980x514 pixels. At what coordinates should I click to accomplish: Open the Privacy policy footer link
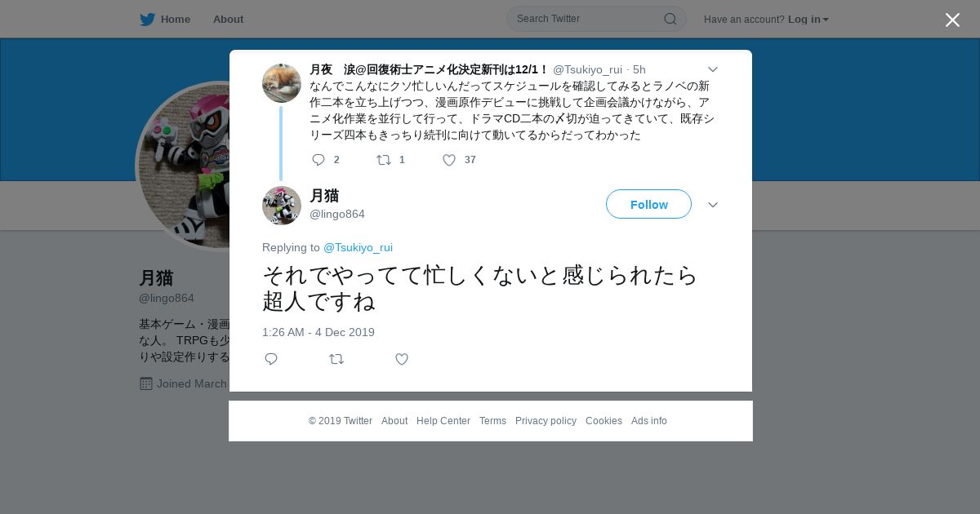(x=546, y=421)
